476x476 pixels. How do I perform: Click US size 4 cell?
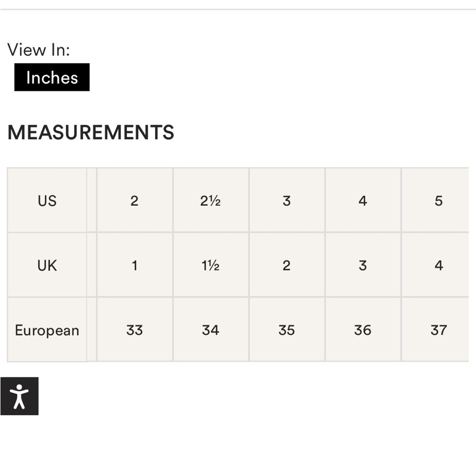[363, 200]
